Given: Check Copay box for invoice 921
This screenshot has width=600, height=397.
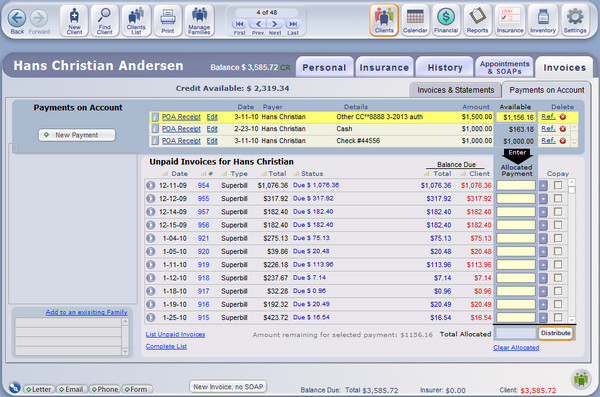Looking at the screenshot, I should click(558, 238).
